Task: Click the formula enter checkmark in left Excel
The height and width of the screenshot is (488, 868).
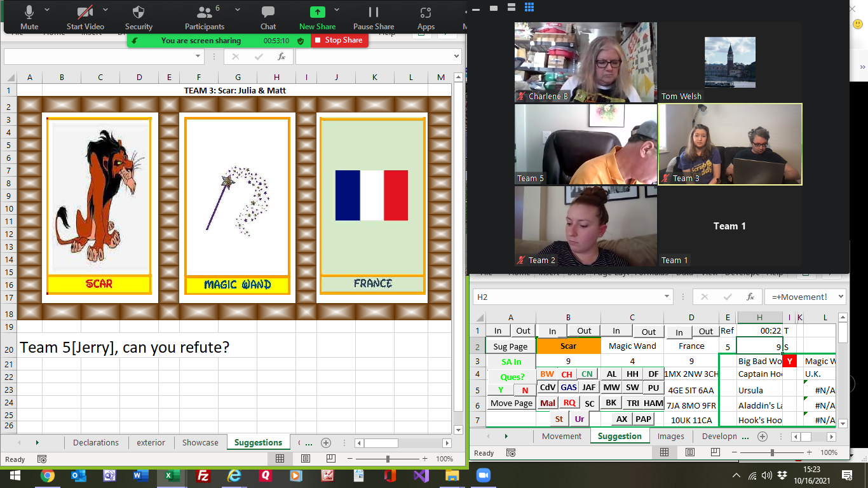Action: [x=258, y=57]
